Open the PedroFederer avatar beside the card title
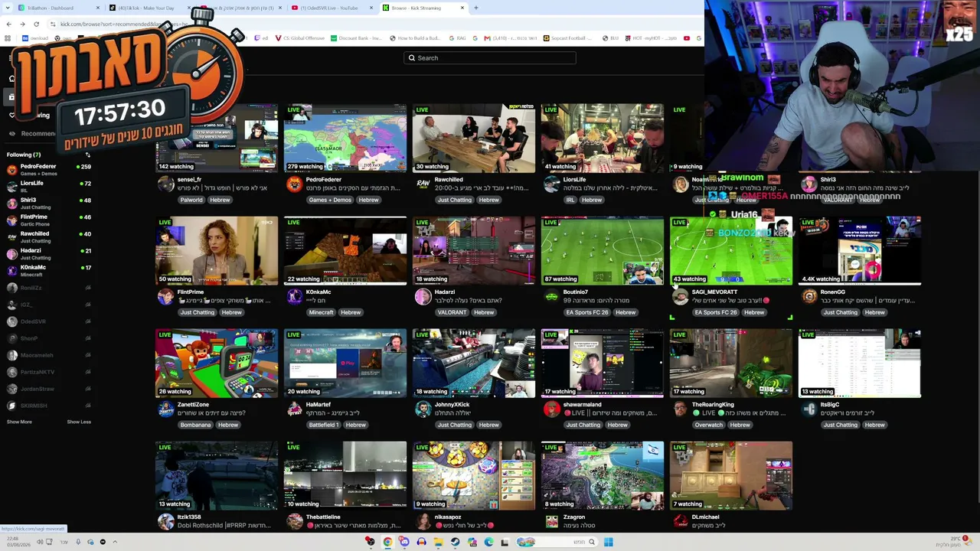The image size is (980, 551). [x=294, y=184]
